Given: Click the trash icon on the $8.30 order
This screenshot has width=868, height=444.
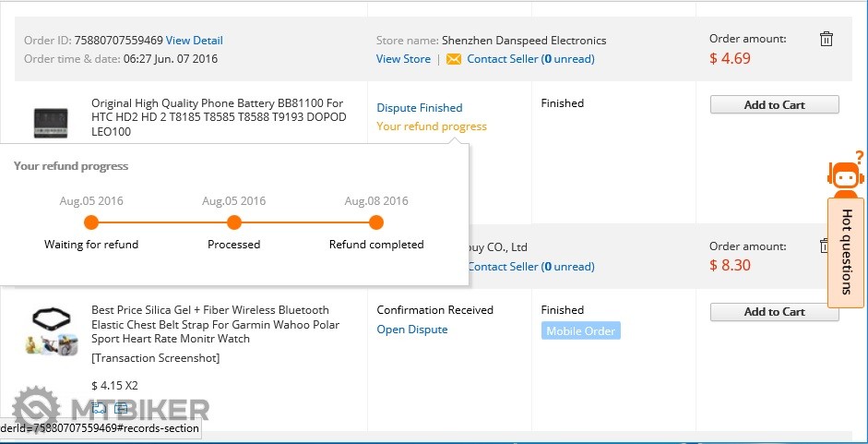Looking at the screenshot, I should [826, 246].
